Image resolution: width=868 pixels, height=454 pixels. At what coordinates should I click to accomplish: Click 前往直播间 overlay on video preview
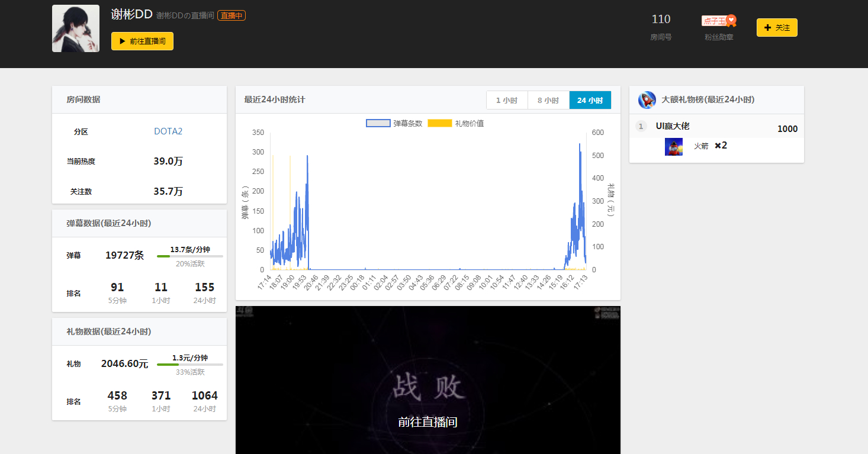[x=427, y=422]
